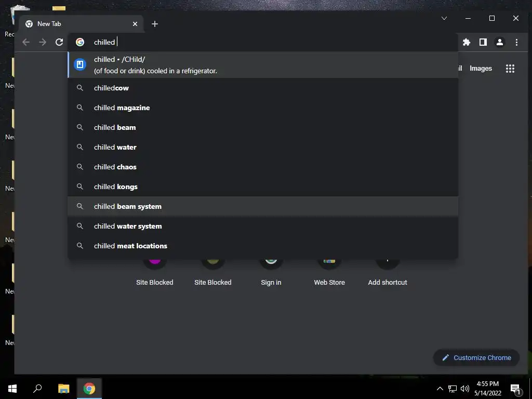
Task: Go forward with the forward arrow
Action: tap(43, 42)
